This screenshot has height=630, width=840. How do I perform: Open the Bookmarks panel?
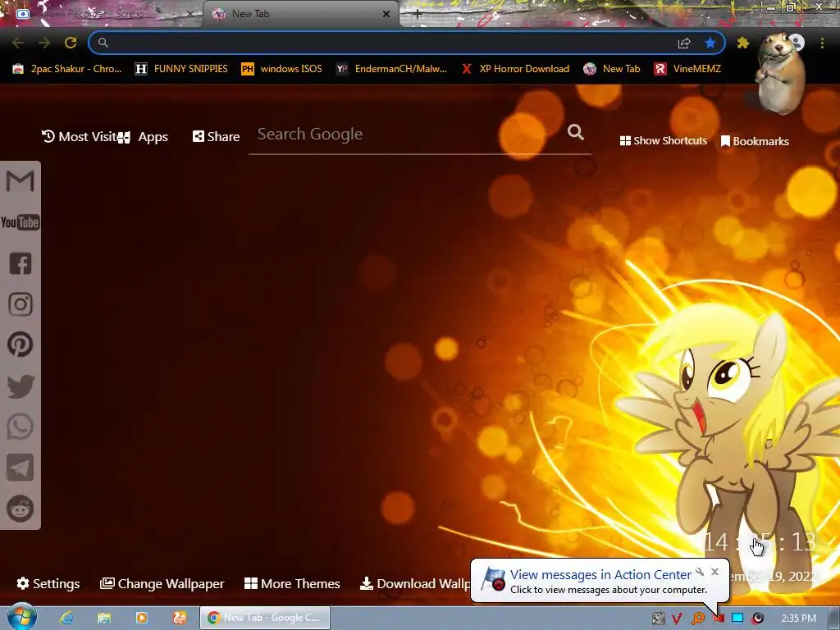tap(755, 141)
